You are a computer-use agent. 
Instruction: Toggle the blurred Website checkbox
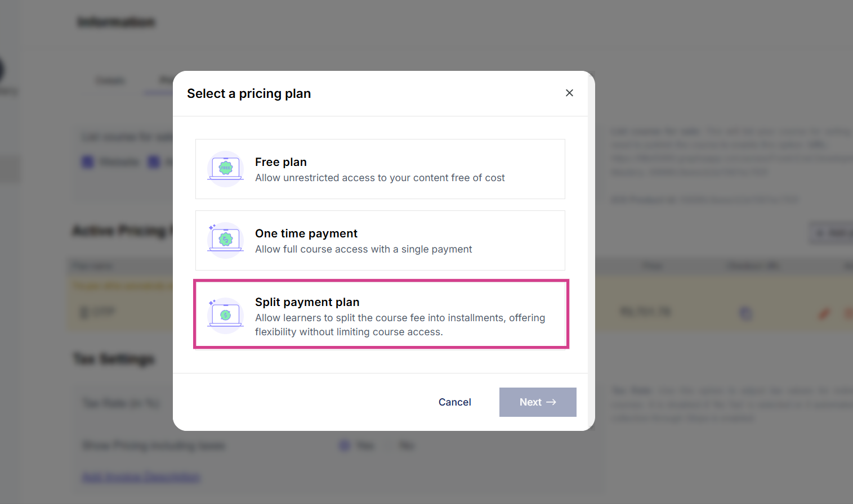(88, 163)
